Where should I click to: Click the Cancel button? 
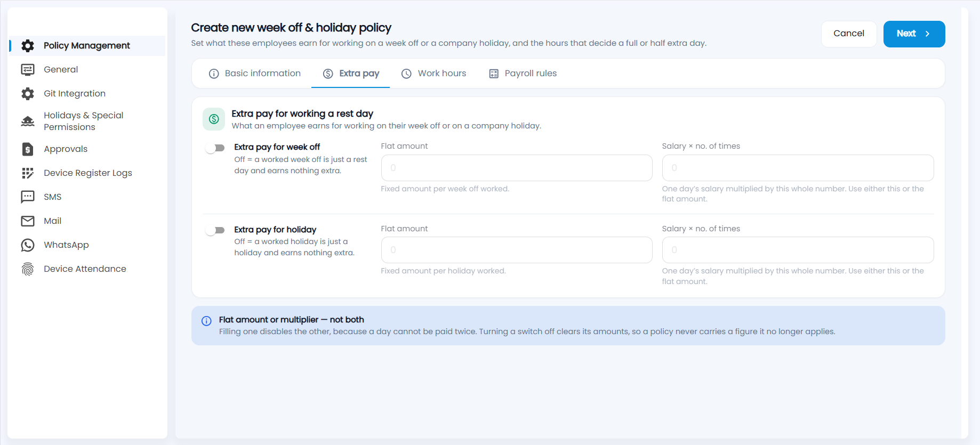pyautogui.click(x=849, y=34)
